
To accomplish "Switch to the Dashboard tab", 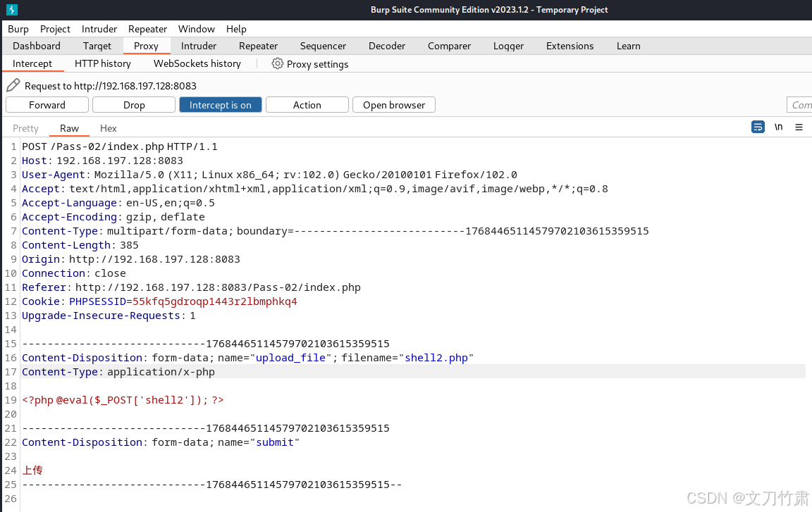I will 36,46.
